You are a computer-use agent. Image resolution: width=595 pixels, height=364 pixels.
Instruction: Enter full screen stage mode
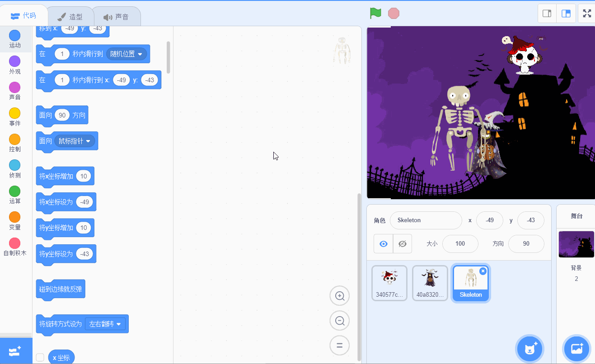587,13
